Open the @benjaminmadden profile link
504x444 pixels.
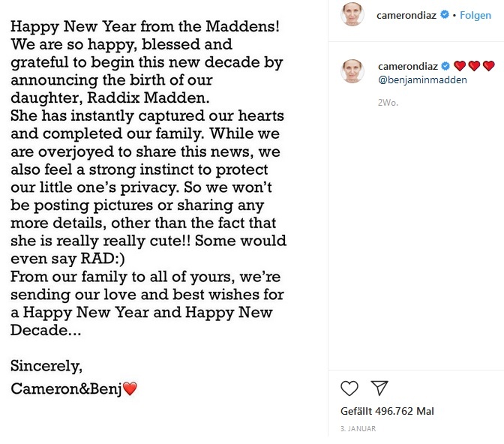coord(422,79)
